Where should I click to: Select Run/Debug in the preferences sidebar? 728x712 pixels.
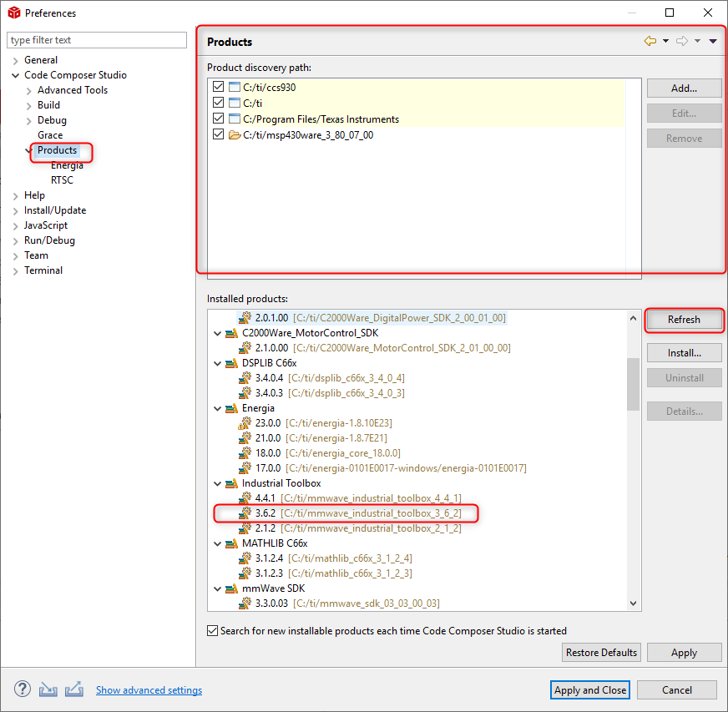[48, 240]
